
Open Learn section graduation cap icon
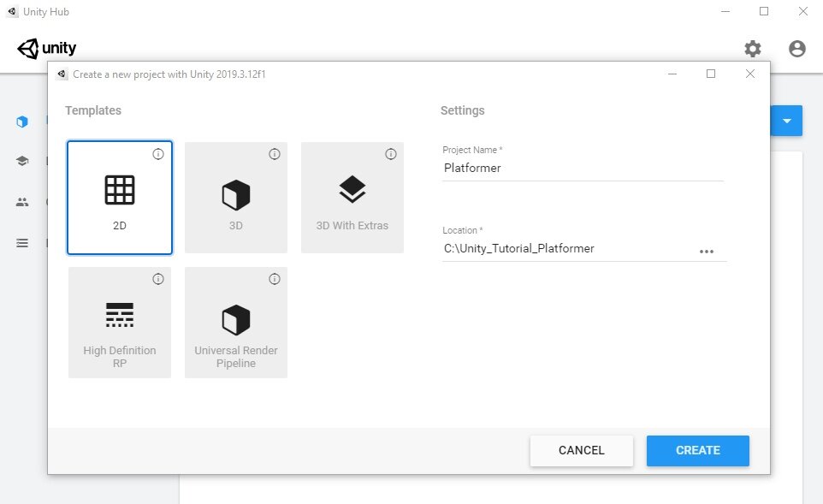click(22, 161)
